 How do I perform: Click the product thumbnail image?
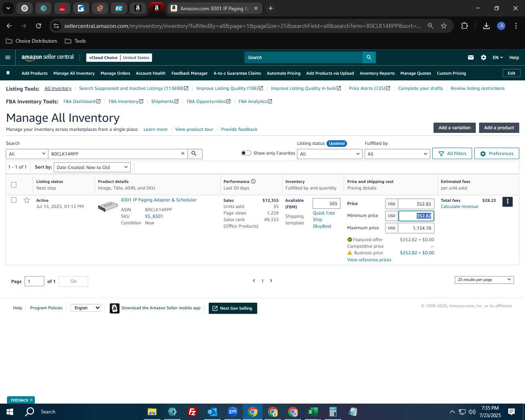(x=108, y=206)
